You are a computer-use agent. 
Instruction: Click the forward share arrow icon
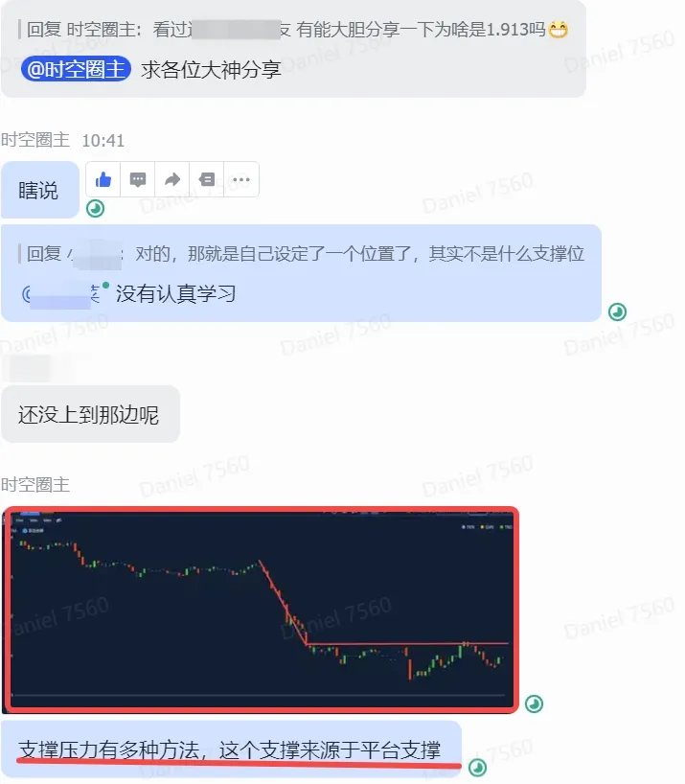click(x=172, y=179)
